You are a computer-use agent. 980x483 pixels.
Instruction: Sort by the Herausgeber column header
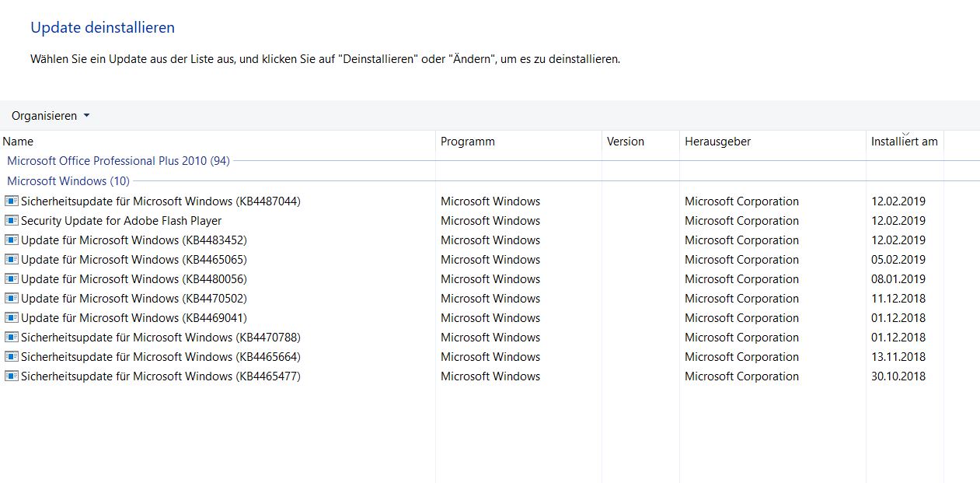[772, 142]
